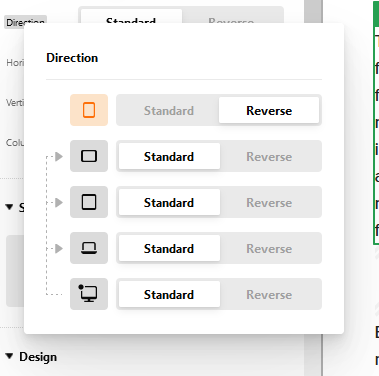Set mobile portrait direction to Standard
The height and width of the screenshot is (376, 379).
pos(169,110)
